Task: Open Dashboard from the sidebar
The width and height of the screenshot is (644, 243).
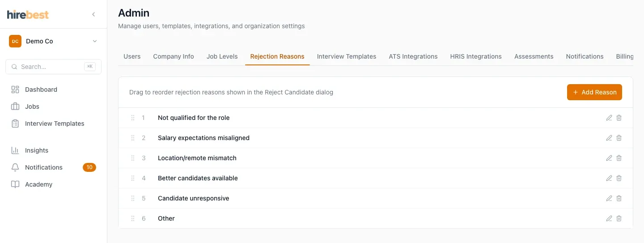Action: (x=53, y=90)
